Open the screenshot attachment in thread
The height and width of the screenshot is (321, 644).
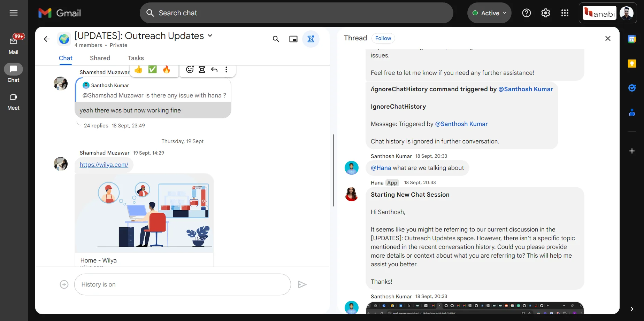475,308
